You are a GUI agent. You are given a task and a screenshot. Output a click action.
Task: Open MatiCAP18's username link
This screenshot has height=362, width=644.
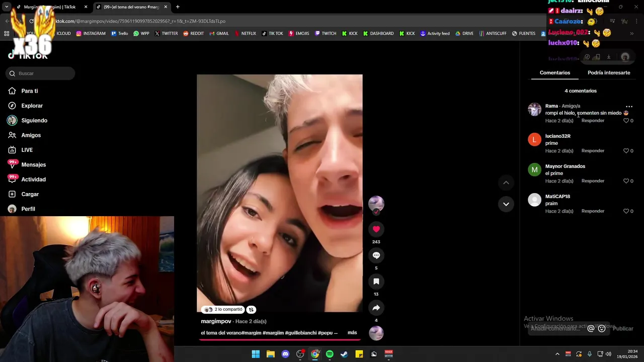[557, 197]
